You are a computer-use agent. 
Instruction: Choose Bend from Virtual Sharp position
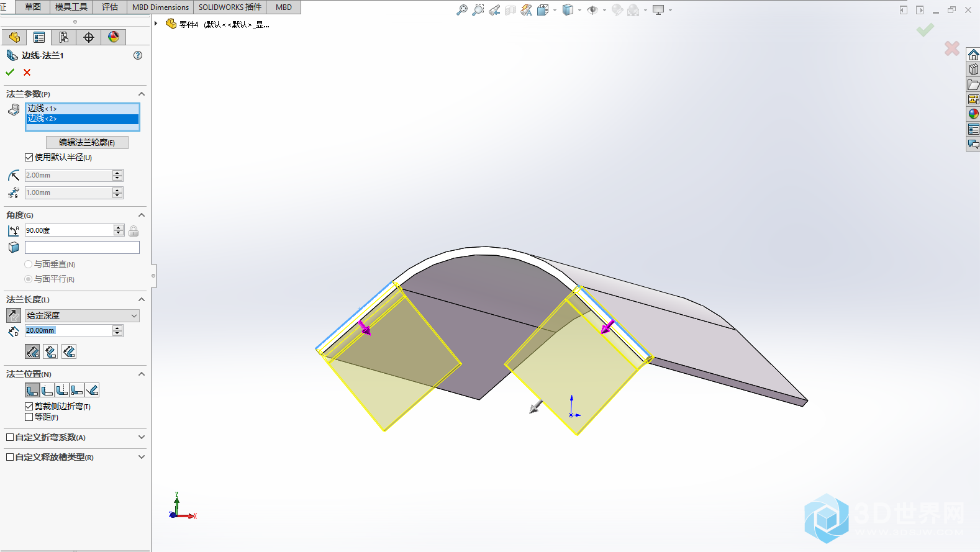77,390
